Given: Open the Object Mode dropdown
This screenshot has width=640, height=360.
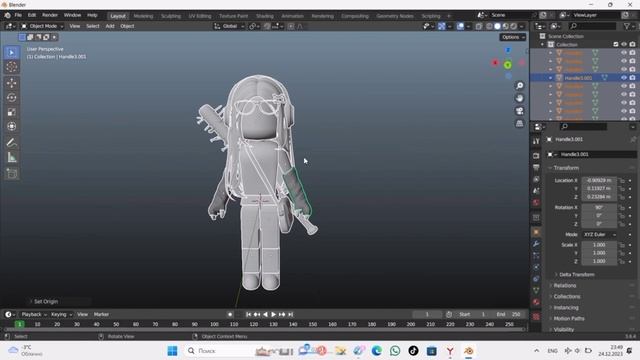Looking at the screenshot, I should pyautogui.click(x=42, y=26).
